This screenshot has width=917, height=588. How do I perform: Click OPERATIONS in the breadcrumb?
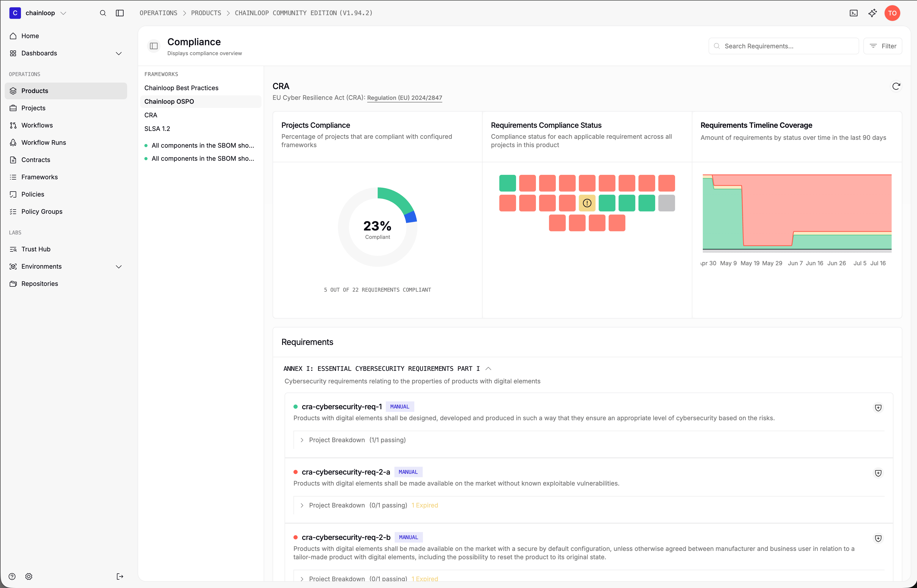(x=159, y=13)
